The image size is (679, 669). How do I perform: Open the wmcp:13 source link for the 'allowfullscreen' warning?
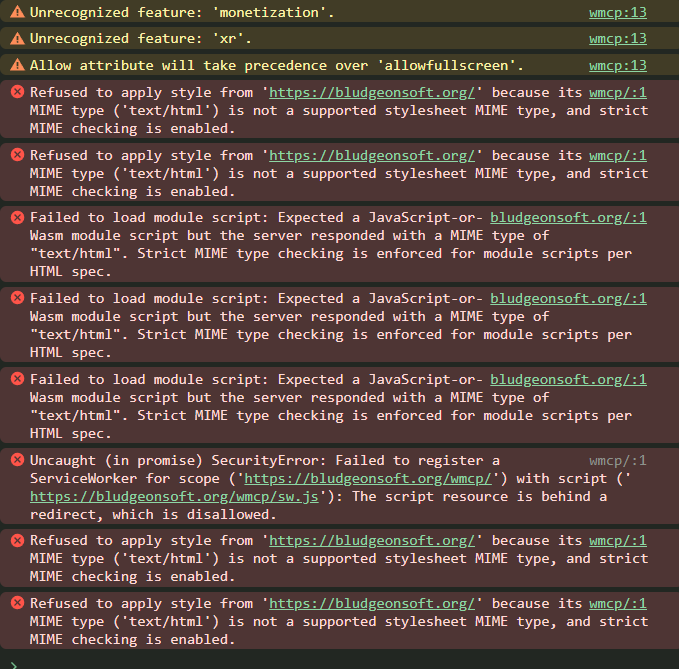(x=617, y=65)
